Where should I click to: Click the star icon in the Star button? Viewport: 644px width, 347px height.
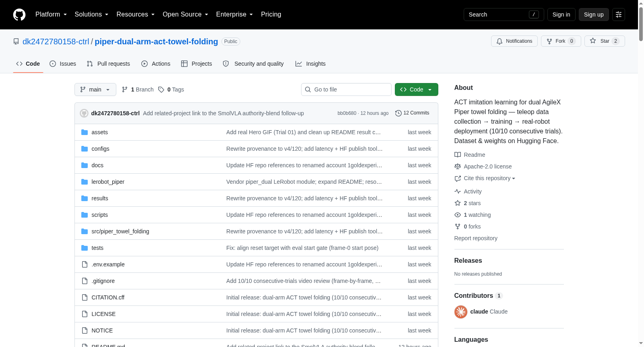[x=593, y=41]
